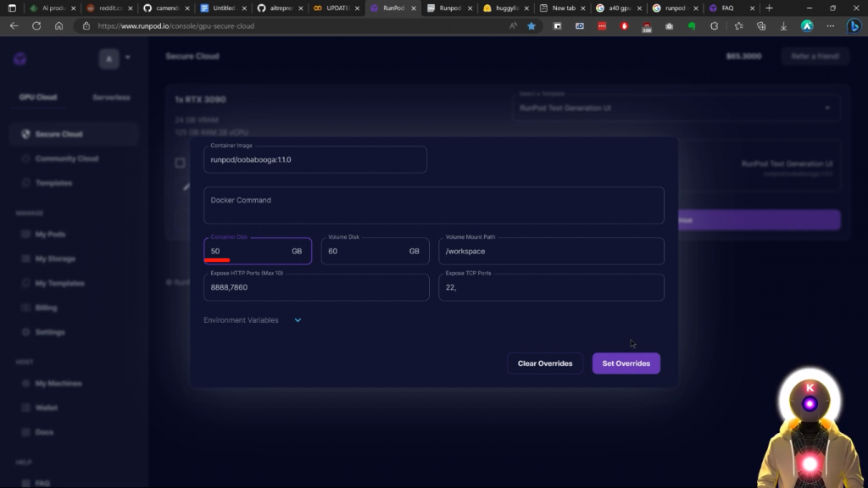This screenshot has width=868, height=488.
Task: Open Community Cloud in the sidebar
Action: point(66,158)
